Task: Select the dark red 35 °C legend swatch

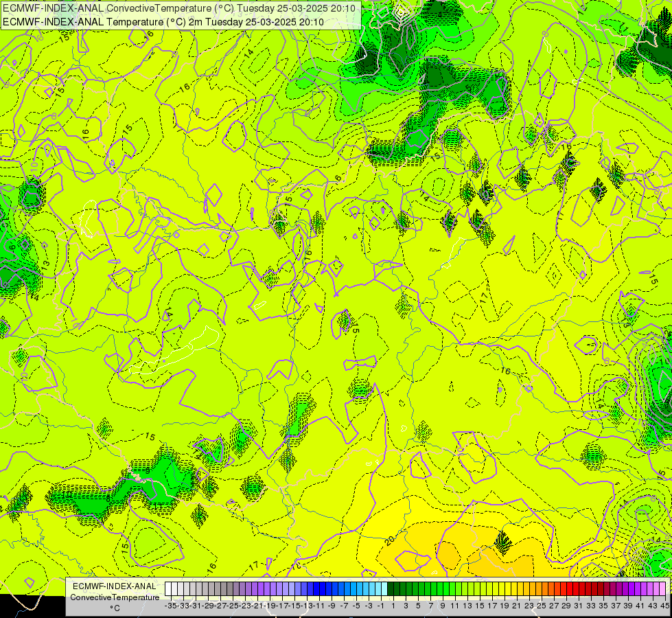Action: coord(601,589)
